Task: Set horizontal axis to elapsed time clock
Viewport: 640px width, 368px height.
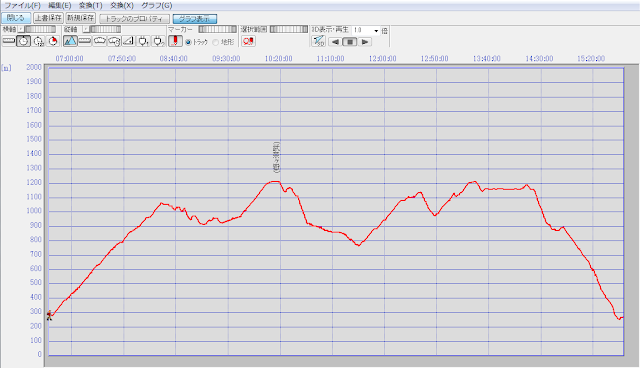Action: pyautogui.click(x=38, y=41)
